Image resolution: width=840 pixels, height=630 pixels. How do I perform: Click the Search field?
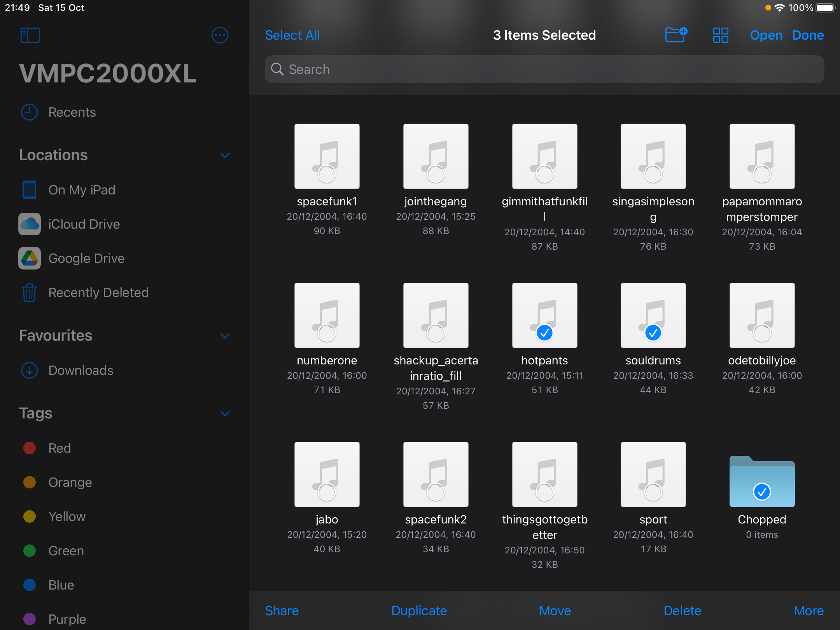click(544, 69)
